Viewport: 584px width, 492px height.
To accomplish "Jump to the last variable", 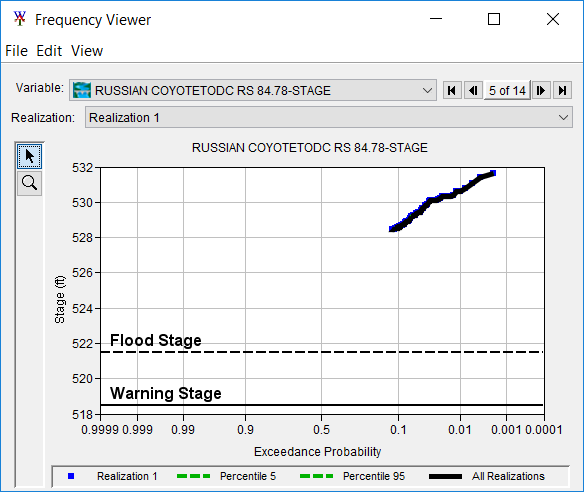I will coord(562,91).
